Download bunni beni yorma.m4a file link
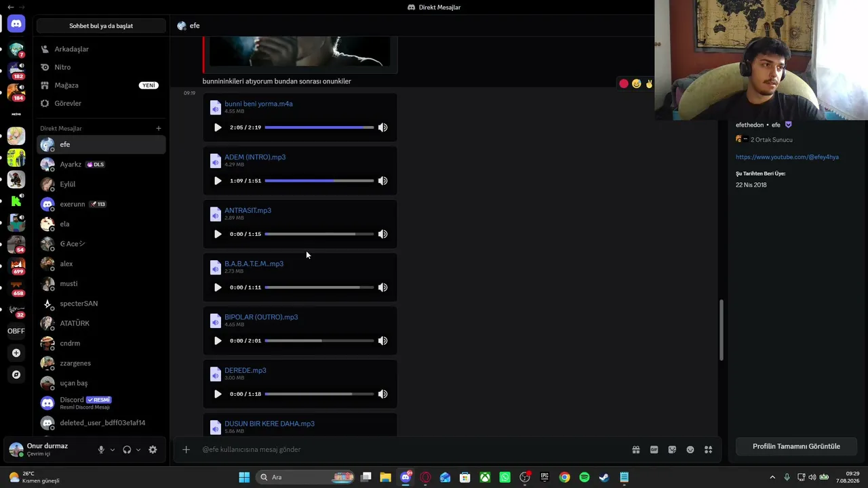 pyautogui.click(x=258, y=104)
